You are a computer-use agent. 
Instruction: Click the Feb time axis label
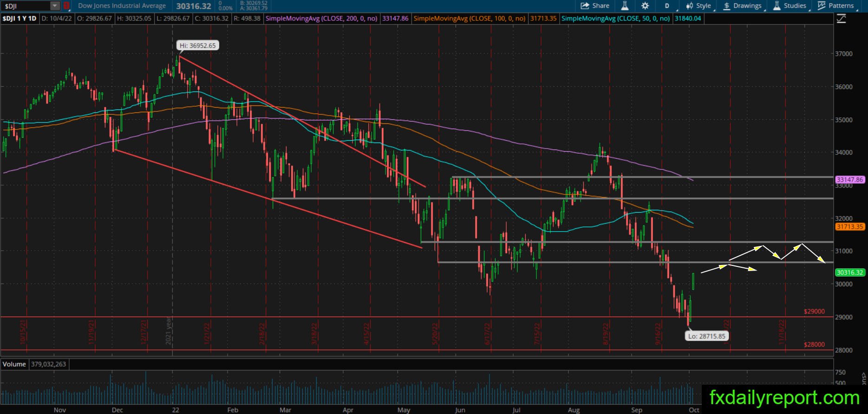point(233,410)
